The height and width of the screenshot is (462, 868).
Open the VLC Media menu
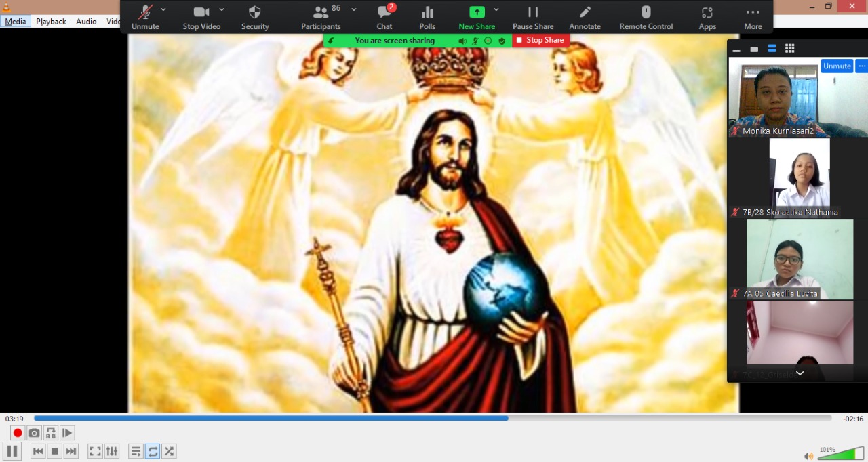pyautogui.click(x=16, y=21)
